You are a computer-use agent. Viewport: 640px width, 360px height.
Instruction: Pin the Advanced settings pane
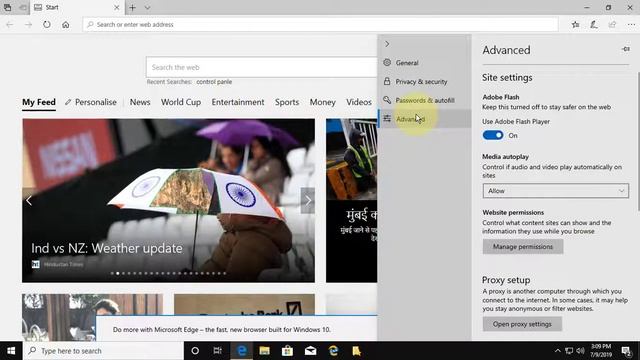pyautogui.click(x=626, y=49)
